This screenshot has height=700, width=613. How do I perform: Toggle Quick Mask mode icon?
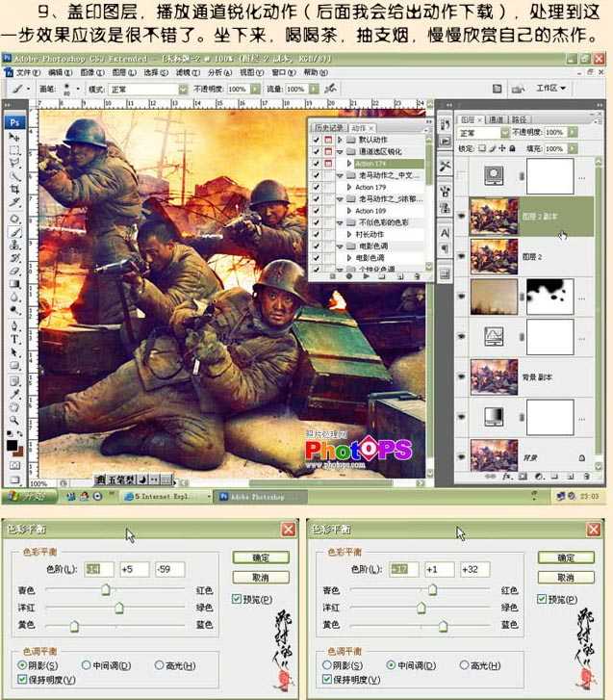click(x=14, y=466)
